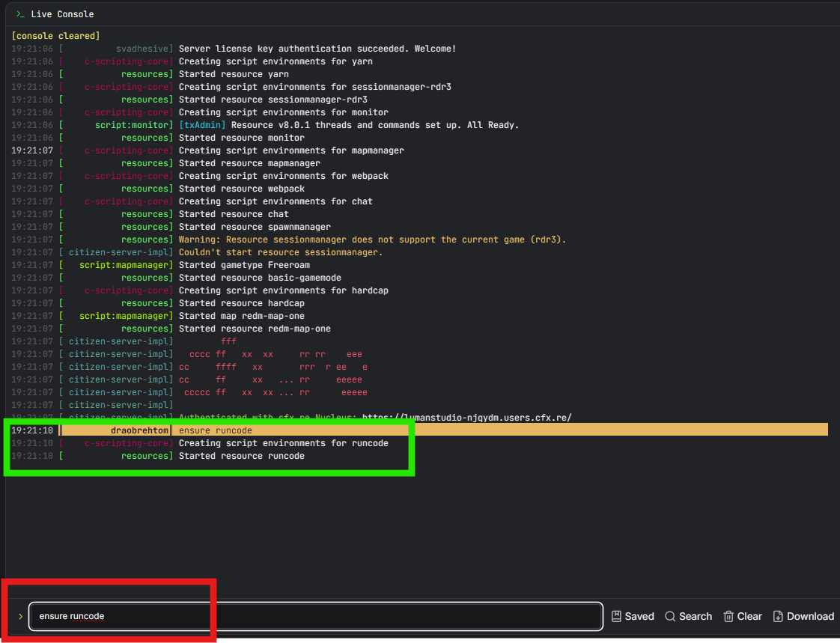Image resolution: width=840 pixels, height=643 pixels.
Task: Download the console log file
Action: pos(779,616)
